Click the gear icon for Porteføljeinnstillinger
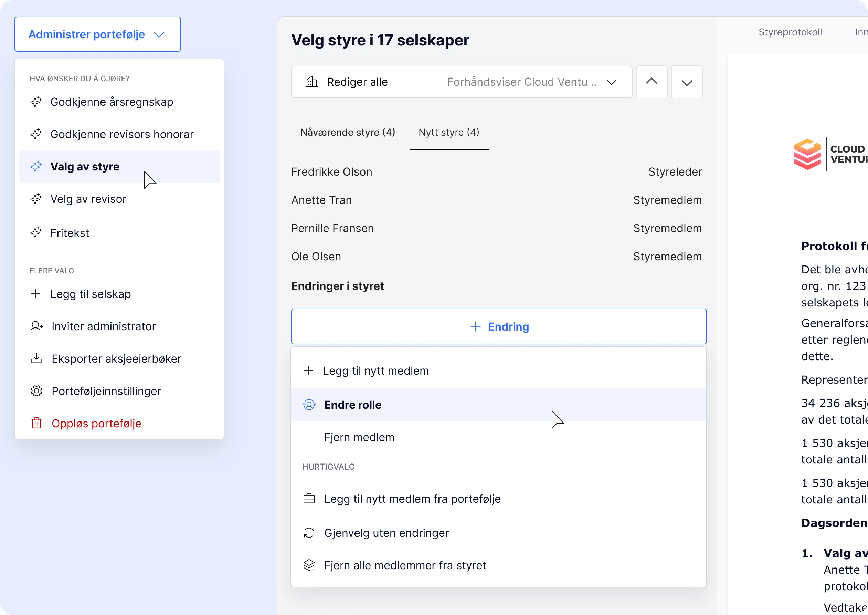This screenshot has height=615, width=868. [36, 391]
